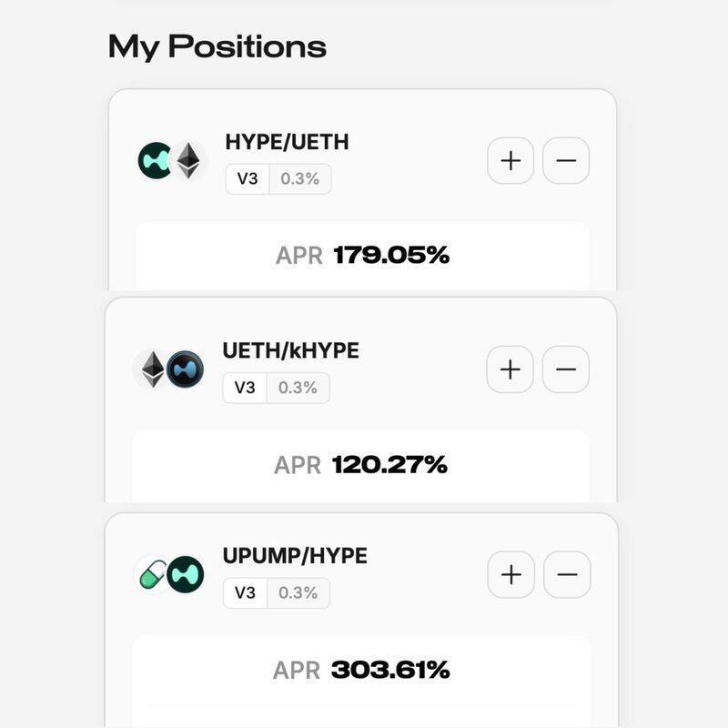Click kHYPE token icon in second card
Viewport: 728px width, 728px height.
(186, 369)
